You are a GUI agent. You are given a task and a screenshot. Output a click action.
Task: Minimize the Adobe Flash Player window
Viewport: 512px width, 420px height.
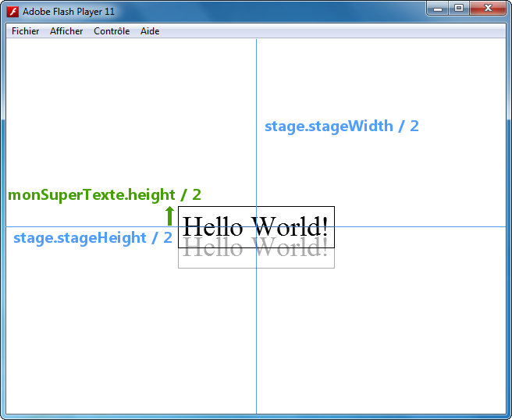point(438,8)
